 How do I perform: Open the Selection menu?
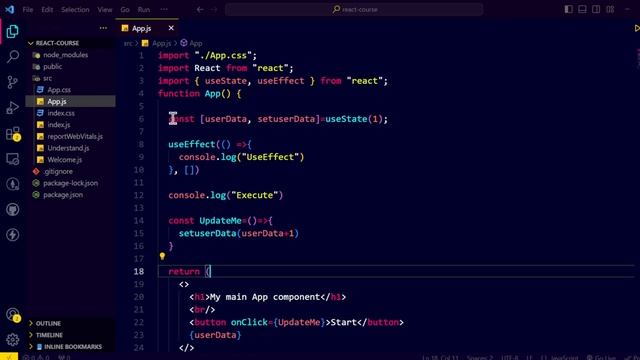(x=75, y=9)
